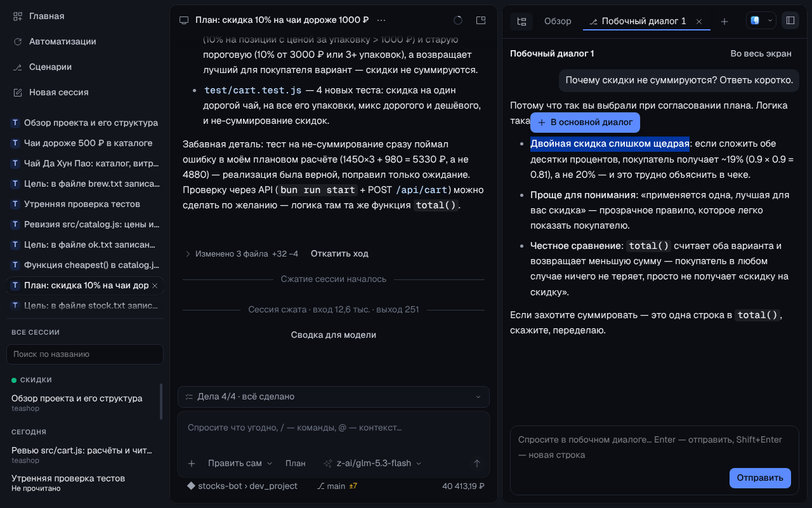Screen dimensions: 812x508
Task: Click the 40 413,19 ₽ cost value
Action: coord(463,486)
